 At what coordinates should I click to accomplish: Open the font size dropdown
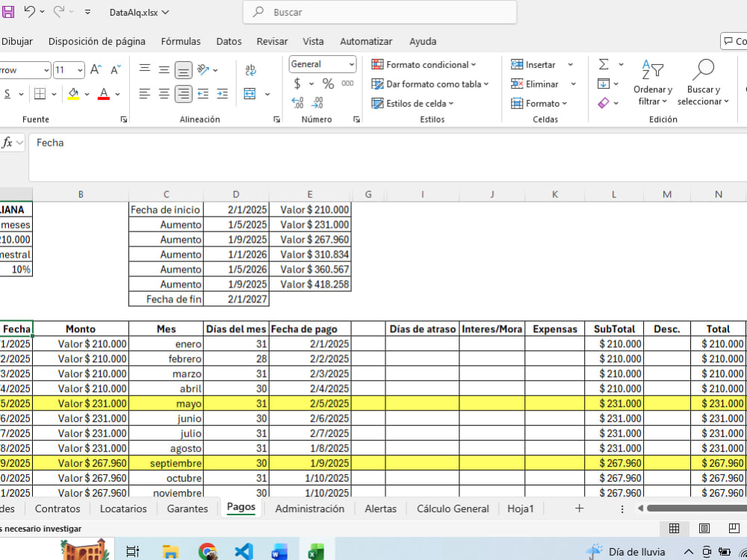click(x=80, y=70)
